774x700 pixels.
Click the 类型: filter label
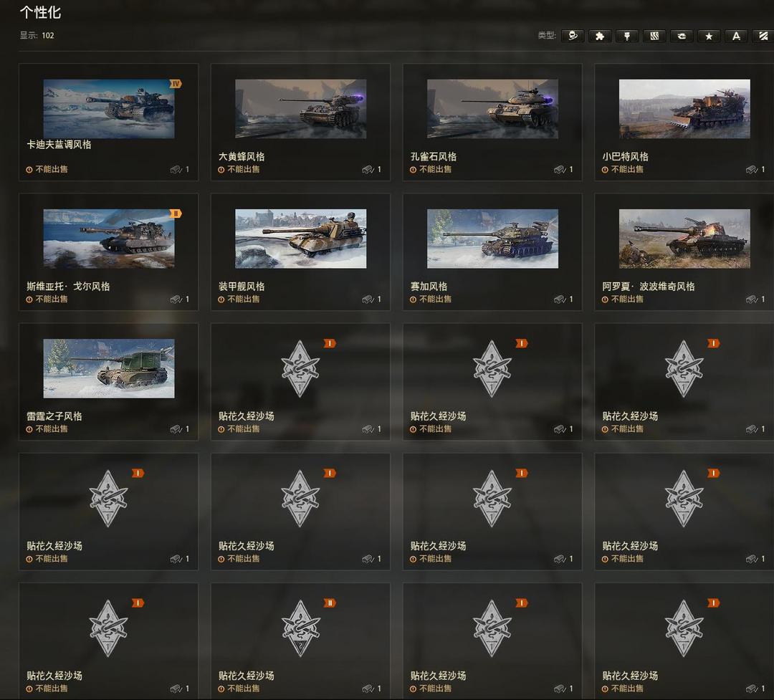pyautogui.click(x=547, y=36)
